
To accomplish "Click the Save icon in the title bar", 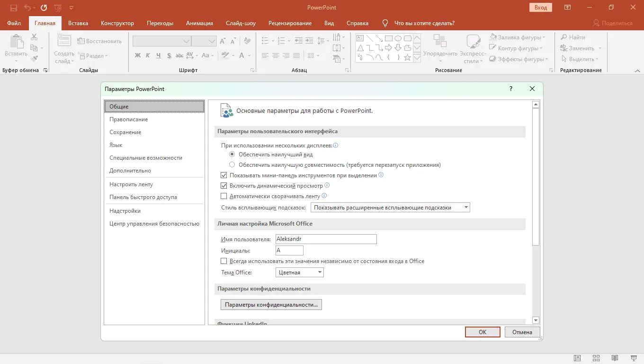I will click(14, 8).
